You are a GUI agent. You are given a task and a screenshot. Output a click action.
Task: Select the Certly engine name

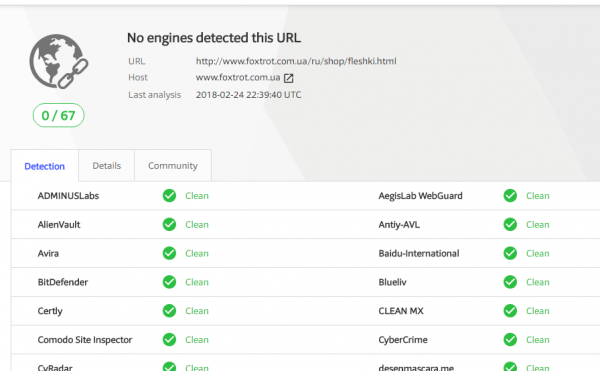click(50, 311)
